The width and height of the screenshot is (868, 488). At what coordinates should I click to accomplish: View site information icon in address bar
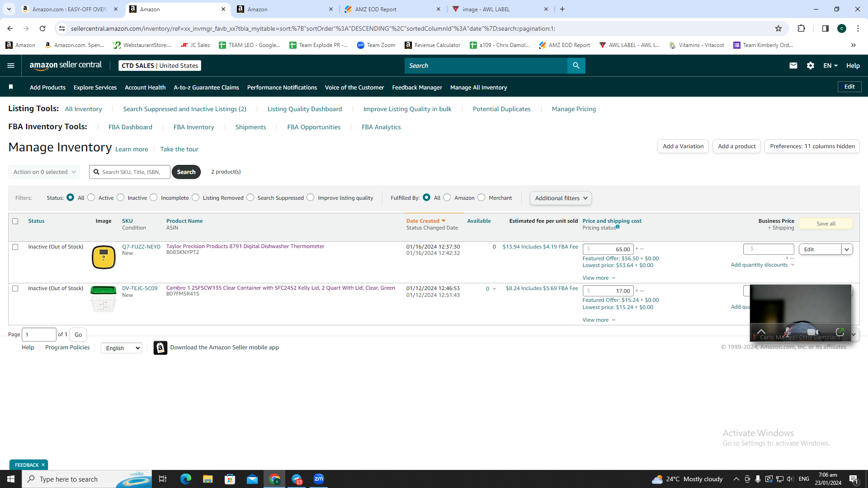tap(62, 28)
